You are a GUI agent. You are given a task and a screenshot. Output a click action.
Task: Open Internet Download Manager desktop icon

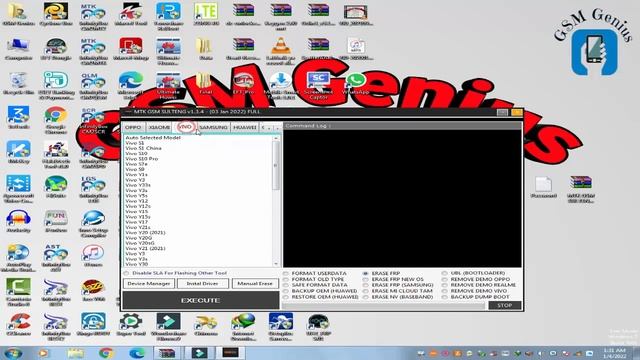tap(243, 327)
